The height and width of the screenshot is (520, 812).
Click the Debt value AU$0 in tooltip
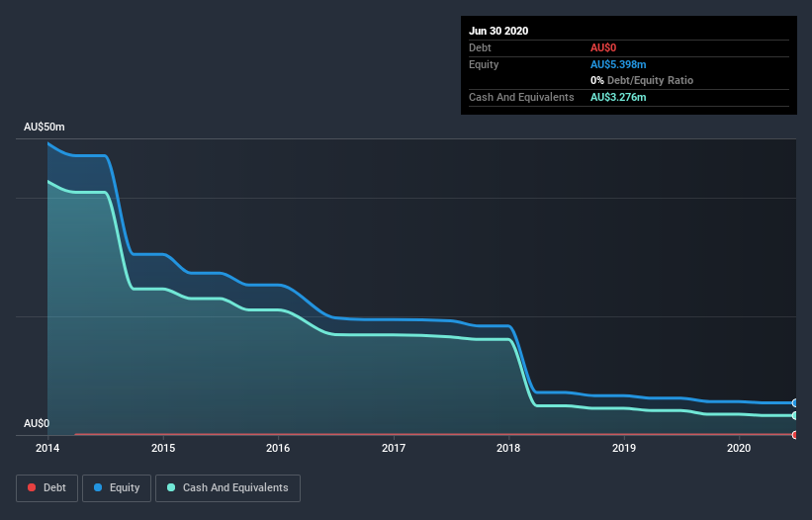[x=603, y=47]
